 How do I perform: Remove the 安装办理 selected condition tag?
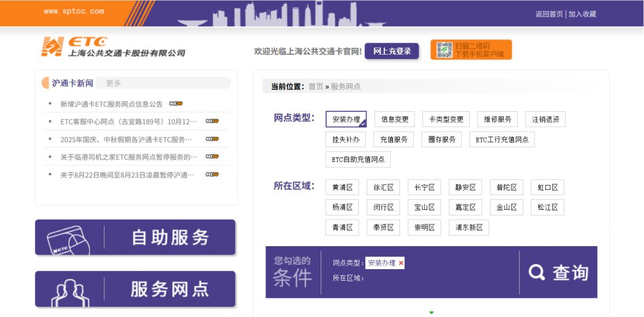pos(401,263)
